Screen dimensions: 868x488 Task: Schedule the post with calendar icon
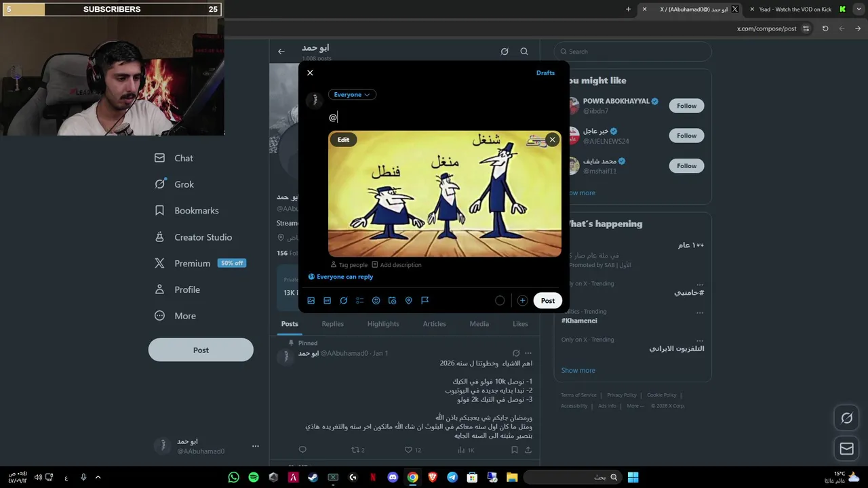coord(392,300)
